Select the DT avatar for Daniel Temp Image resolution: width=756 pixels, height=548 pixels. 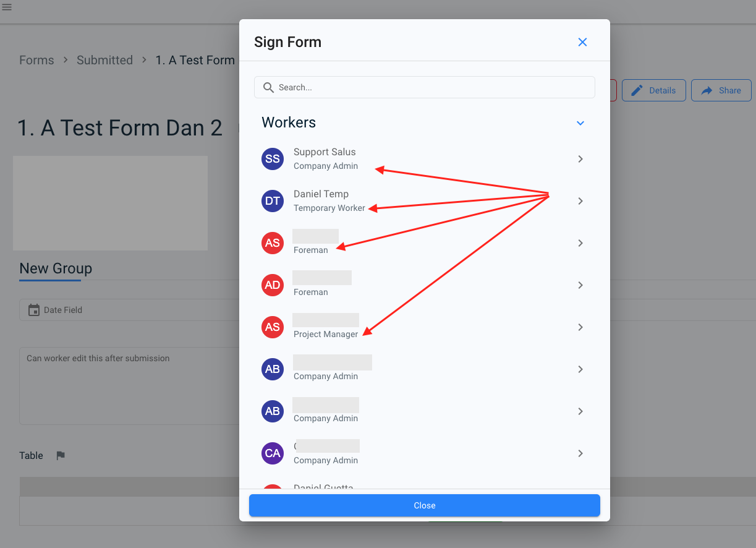tap(273, 201)
